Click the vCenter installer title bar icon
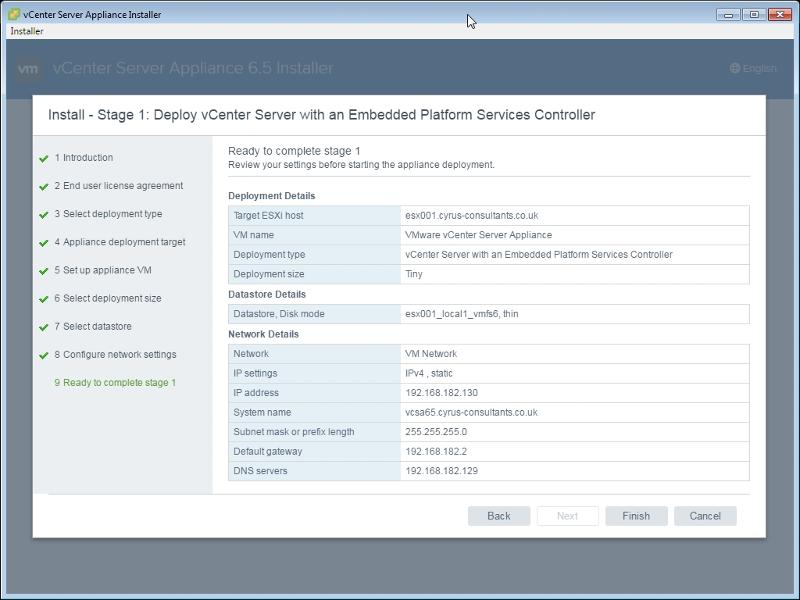This screenshot has height=600, width=800. point(14,14)
